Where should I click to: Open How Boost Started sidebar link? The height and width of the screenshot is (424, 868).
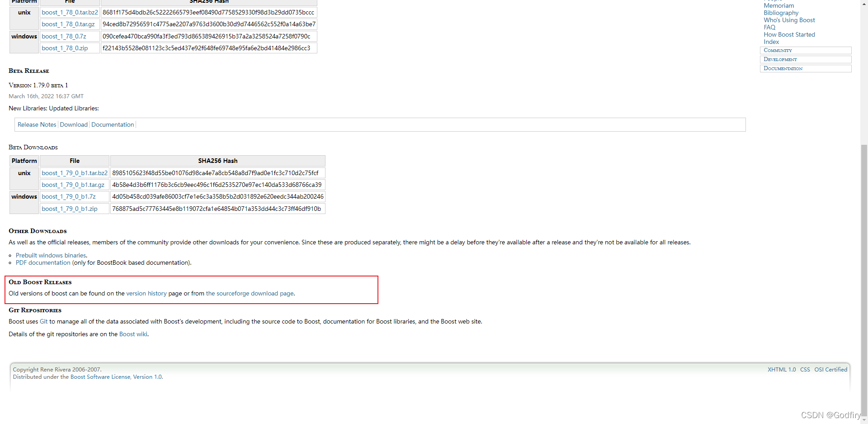click(x=789, y=34)
